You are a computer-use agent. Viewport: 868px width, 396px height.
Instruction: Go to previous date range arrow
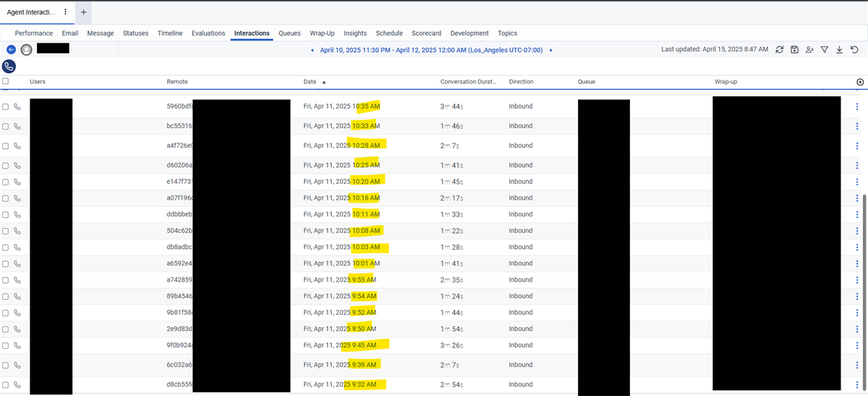[312, 50]
